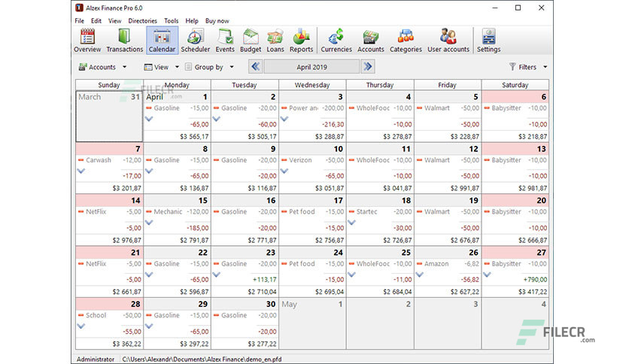Expand transactions on April 26

coord(420,275)
